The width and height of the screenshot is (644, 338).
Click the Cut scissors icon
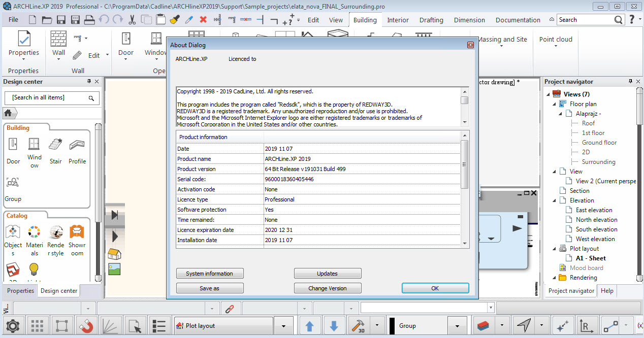click(x=132, y=20)
